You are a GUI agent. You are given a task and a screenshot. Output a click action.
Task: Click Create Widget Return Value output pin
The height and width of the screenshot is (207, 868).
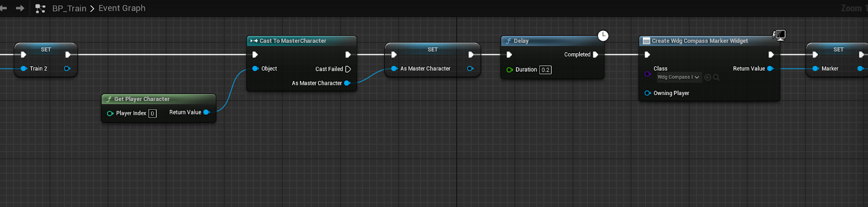770,68
